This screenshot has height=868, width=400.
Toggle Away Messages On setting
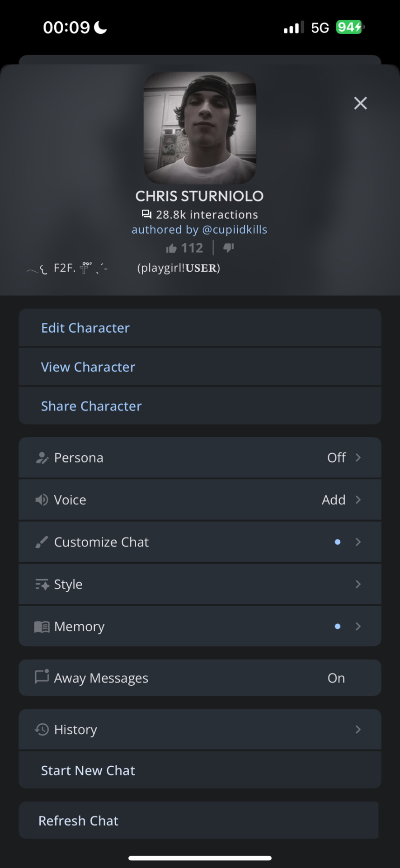[x=336, y=678]
